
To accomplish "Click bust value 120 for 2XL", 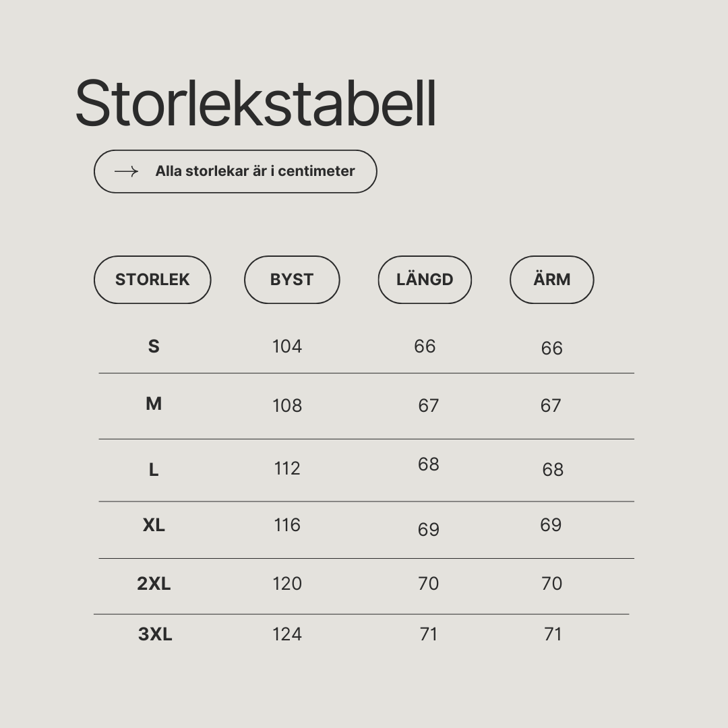I will [x=287, y=584].
